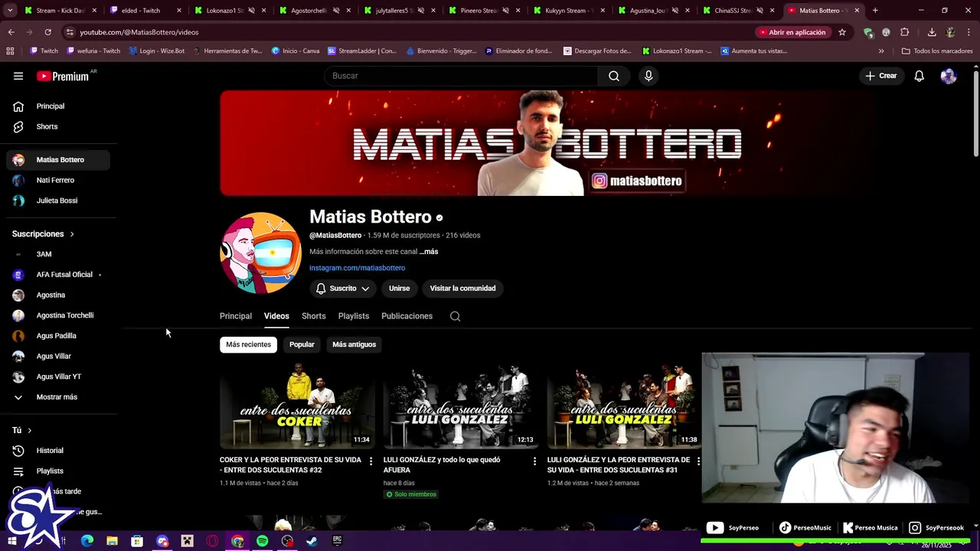
Task: Click the Unirse membership button
Action: tap(400, 289)
